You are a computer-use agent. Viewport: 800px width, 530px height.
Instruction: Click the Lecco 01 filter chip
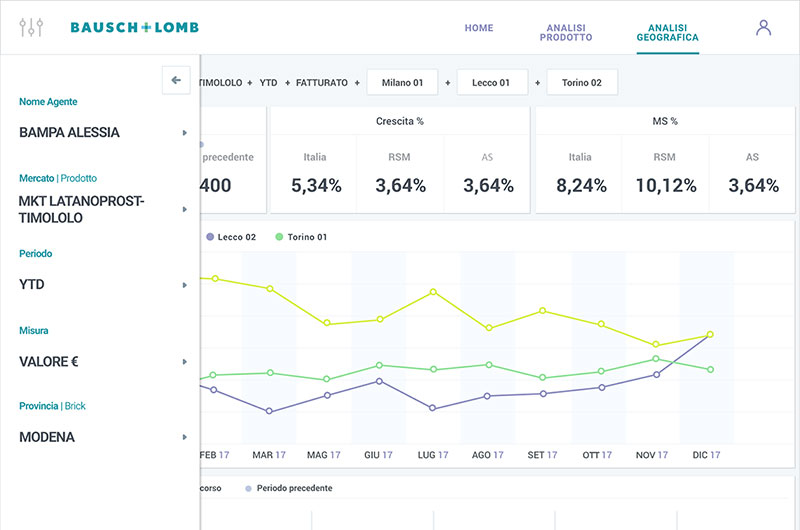click(492, 82)
